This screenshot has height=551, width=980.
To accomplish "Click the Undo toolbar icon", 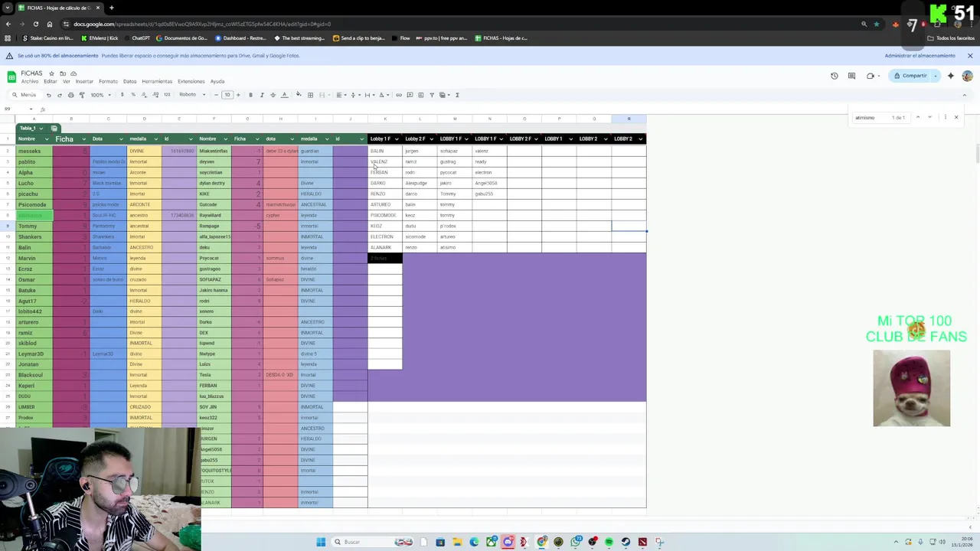I will pos(48,95).
